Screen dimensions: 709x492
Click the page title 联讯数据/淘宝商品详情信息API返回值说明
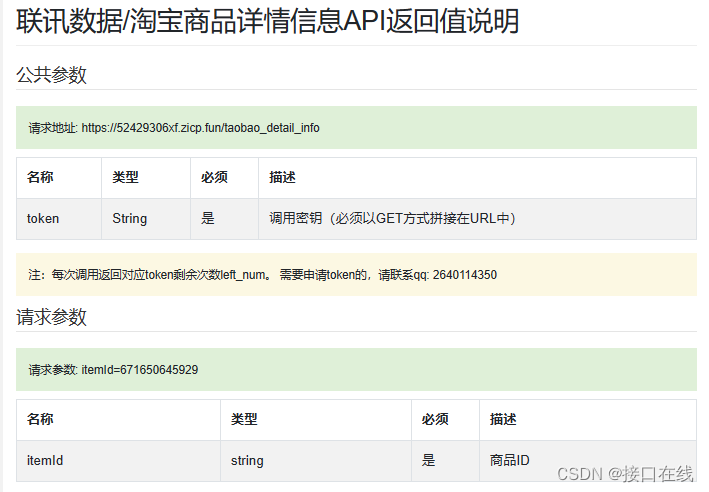pos(267,21)
